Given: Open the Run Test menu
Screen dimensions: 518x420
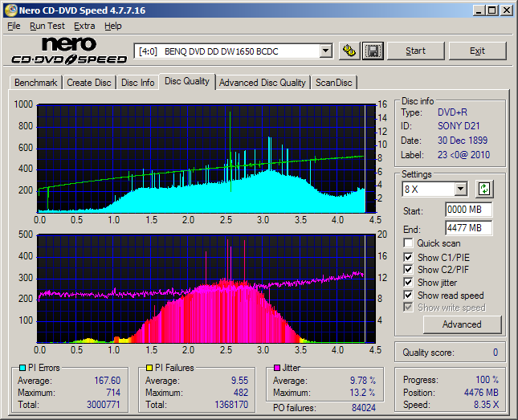Looking at the screenshot, I should point(47,26).
